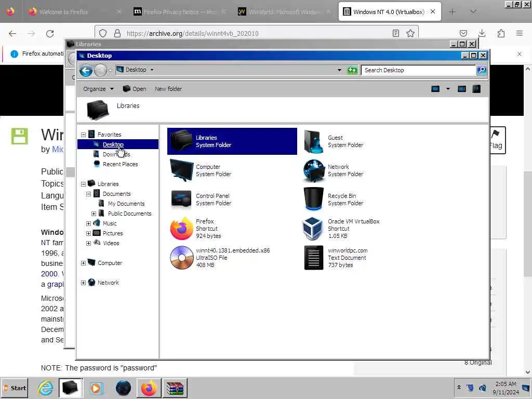Click the Search Desktop magnifier button
The height and width of the screenshot is (399, 532).
(x=482, y=70)
